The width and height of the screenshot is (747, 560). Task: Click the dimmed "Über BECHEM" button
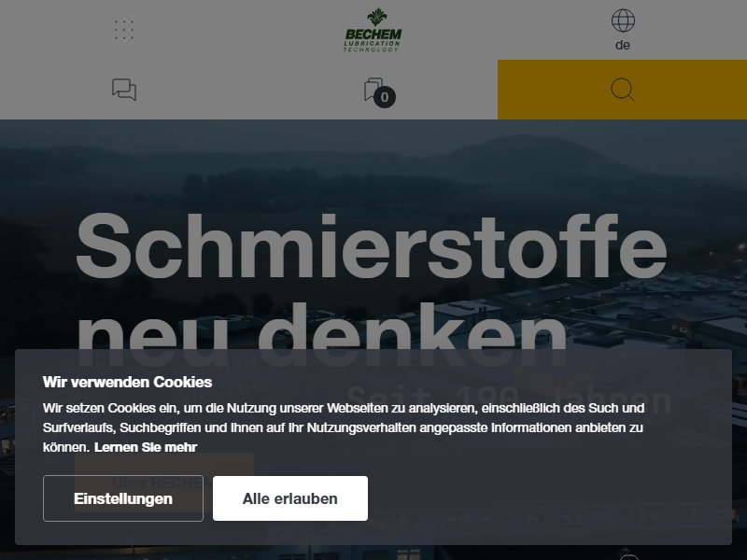coord(164,483)
